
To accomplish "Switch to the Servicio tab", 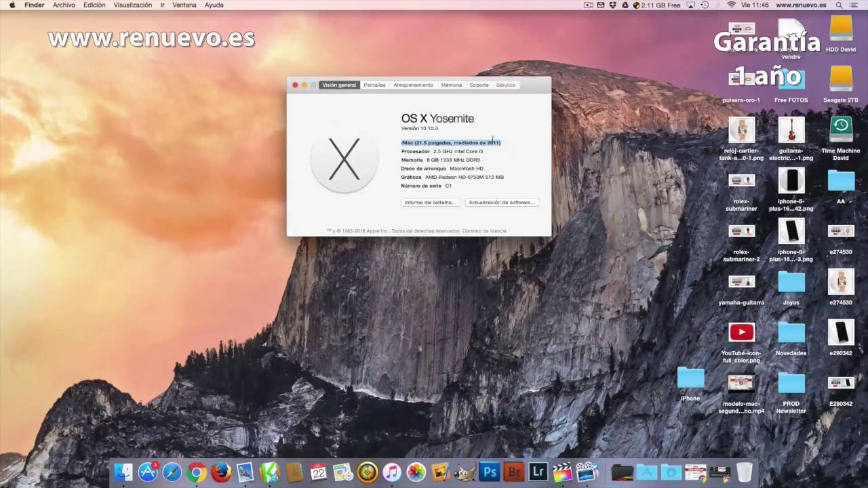I will (505, 85).
